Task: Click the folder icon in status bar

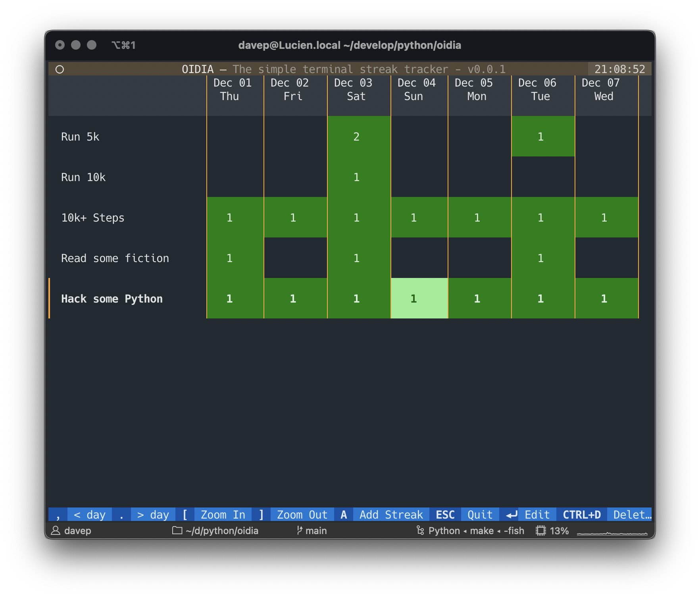Action: [x=177, y=530]
